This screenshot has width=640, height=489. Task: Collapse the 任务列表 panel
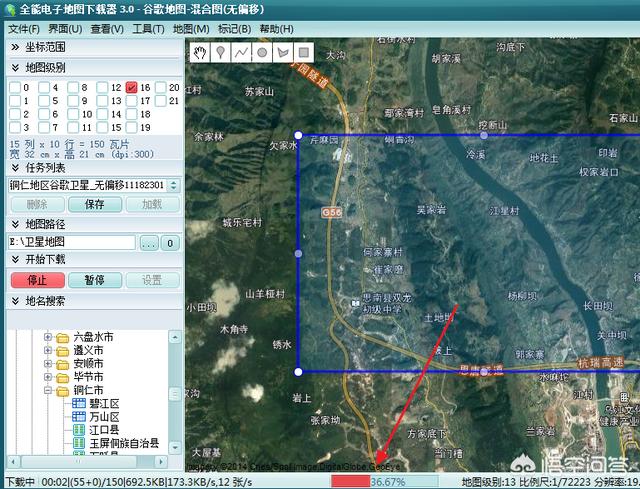pos(15,167)
